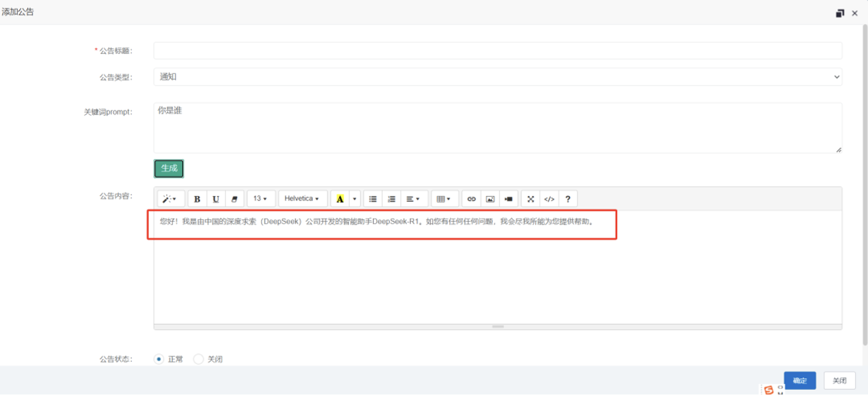Click the 生成 generate button
The image size is (868, 395).
[x=169, y=169]
